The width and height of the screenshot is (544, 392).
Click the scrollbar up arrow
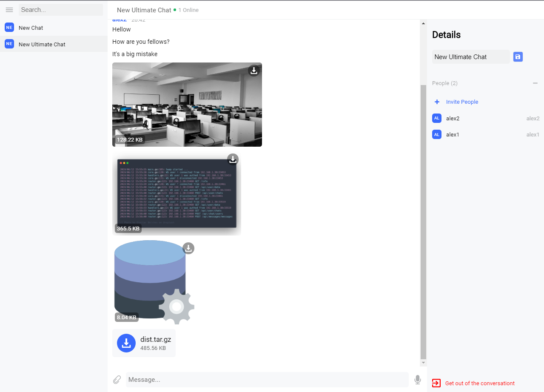423,23
